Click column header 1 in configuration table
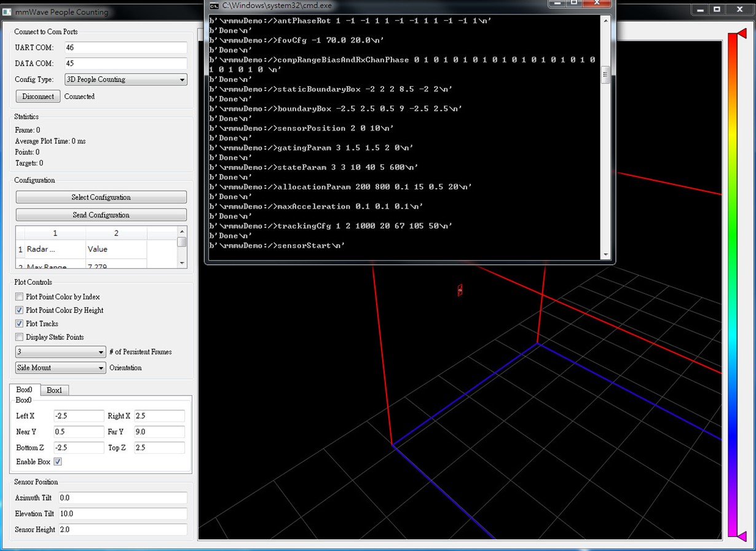The height and width of the screenshot is (551, 756). (x=55, y=233)
